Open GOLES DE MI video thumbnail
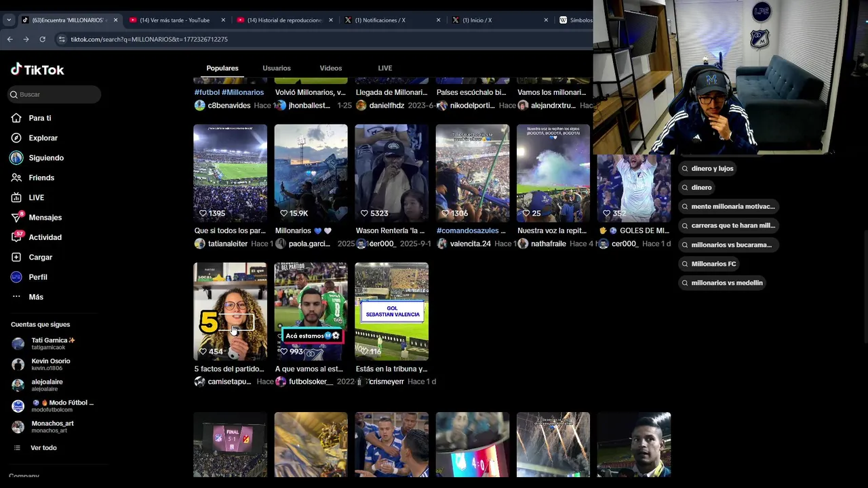Image resolution: width=868 pixels, height=488 pixels. pyautogui.click(x=633, y=188)
